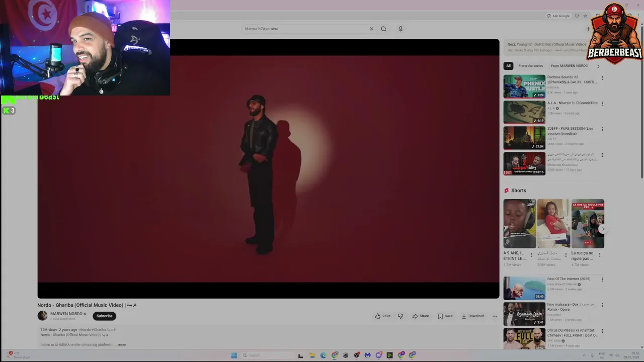
Task: Open the ENG language indicator
Action: 602,355
